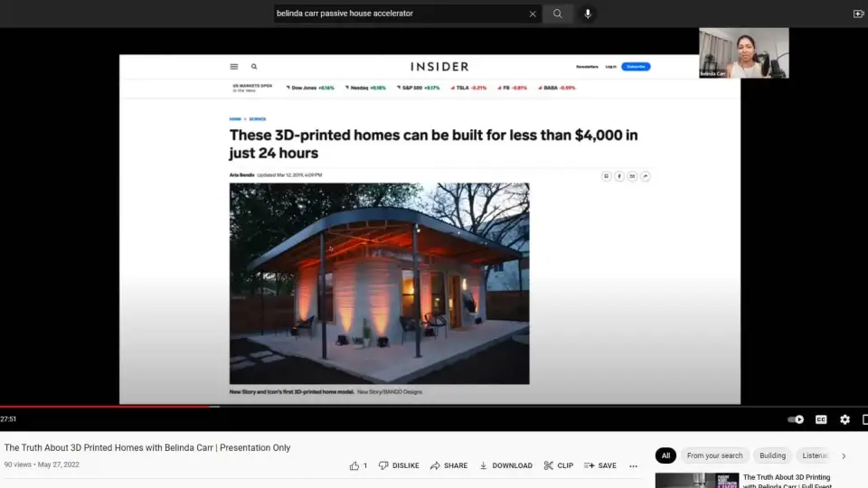Viewport: 868px width, 488px height.
Task: Clear the search box text
Action: pyautogui.click(x=533, y=14)
